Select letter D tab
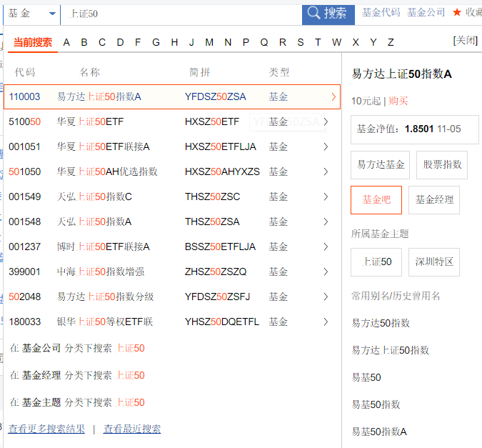The image size is (482, 448). [120, 42]
